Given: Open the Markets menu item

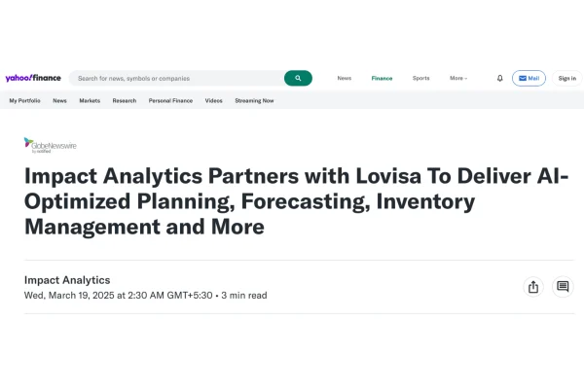Looking at the screenshot, I should 90,100.
